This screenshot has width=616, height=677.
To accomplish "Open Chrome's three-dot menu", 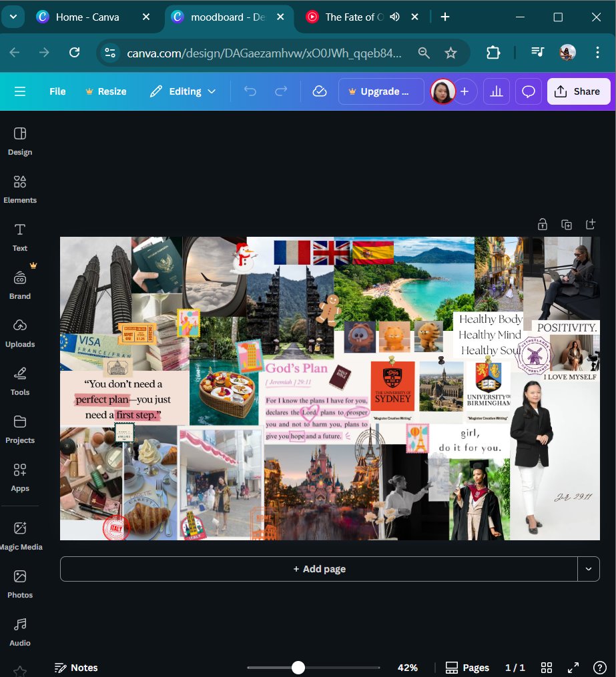I will pyautogui.click(x=597, y=52).
